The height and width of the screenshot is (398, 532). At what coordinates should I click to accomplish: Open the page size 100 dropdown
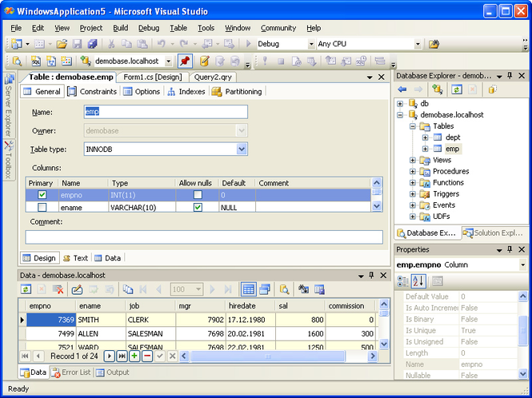point(198,289)
